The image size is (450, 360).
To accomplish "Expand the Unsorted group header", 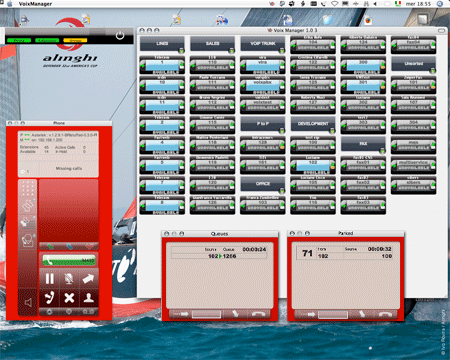I will [x=413, y=64].
